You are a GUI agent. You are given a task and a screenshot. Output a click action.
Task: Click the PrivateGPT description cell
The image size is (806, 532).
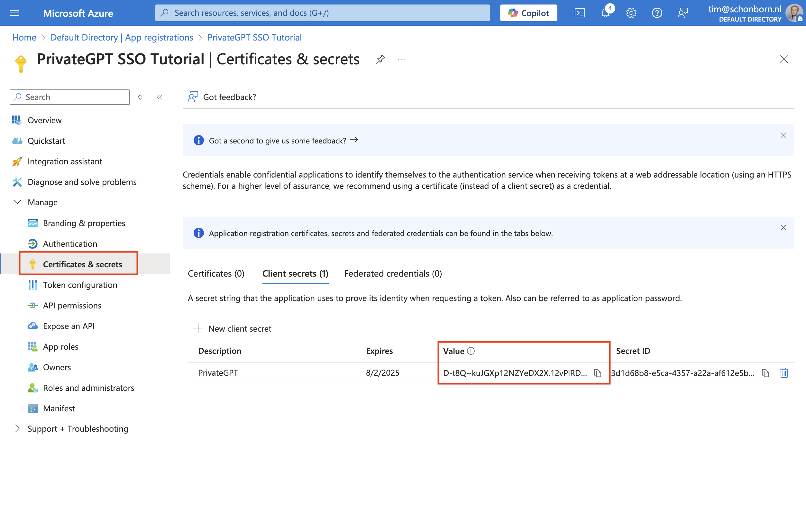218,372
